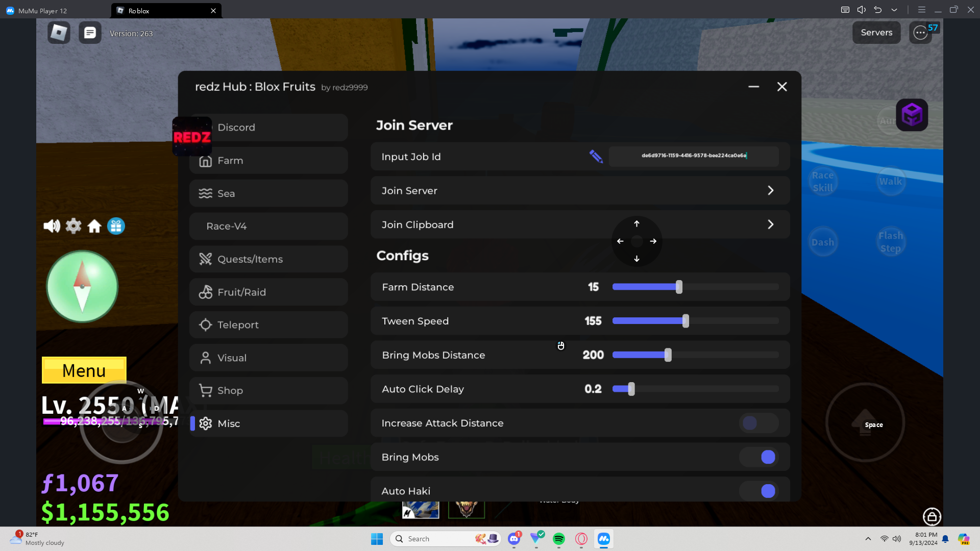Toggle Increase Attack Distance switch
This screenshot has height=551, width=980.
coord(758,423)
